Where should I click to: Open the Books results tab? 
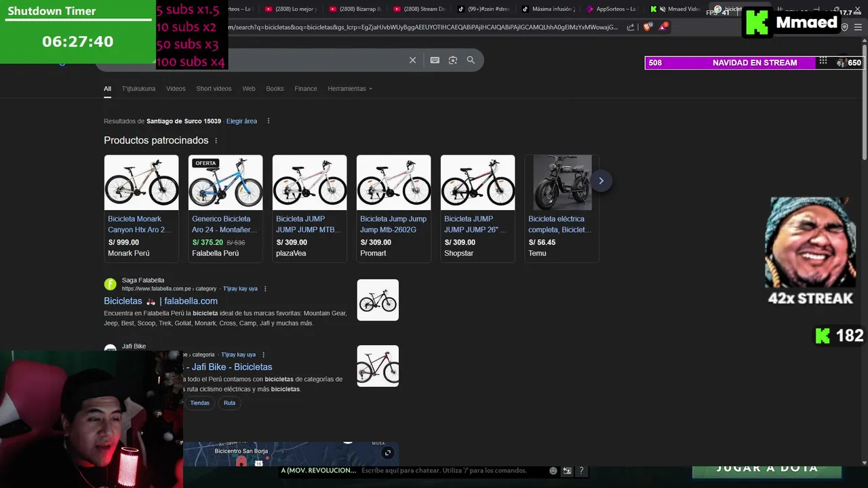275,89
